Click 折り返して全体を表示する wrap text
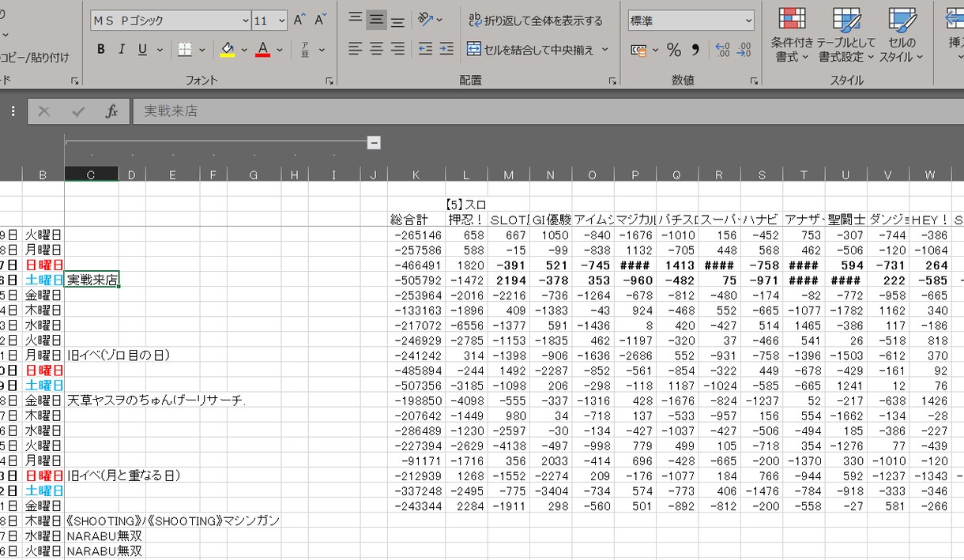964x560 pixels. point(535,20)
